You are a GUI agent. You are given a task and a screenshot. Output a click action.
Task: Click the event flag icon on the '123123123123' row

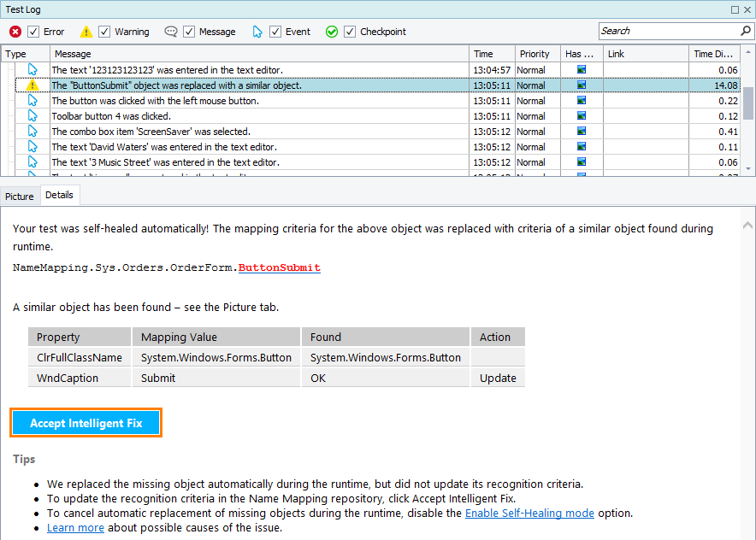click(34, 70)
